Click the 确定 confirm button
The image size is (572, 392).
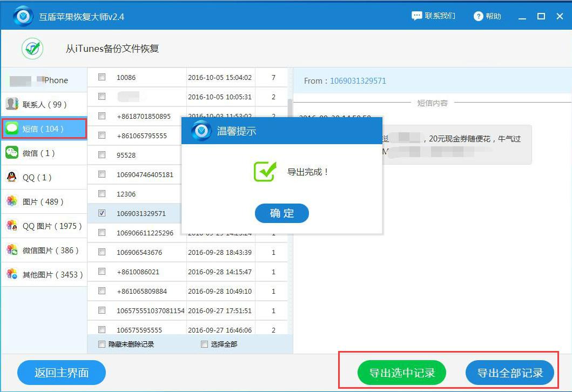[x=281, y=213]
